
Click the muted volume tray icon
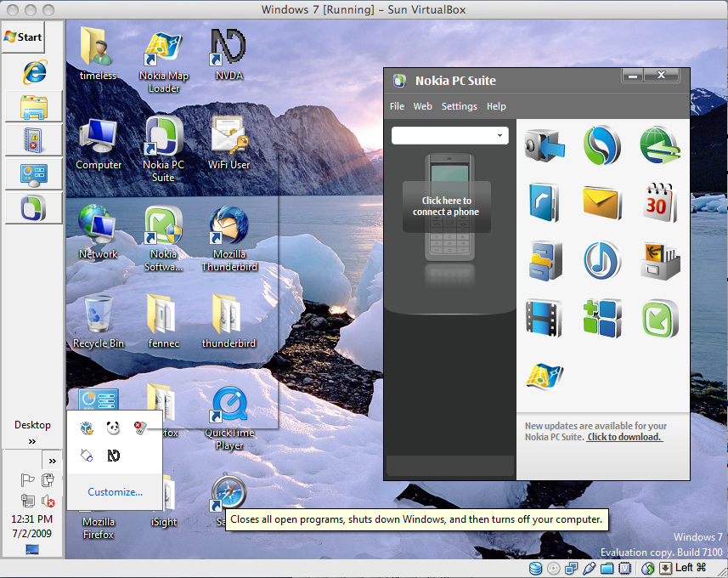[48, 501]
